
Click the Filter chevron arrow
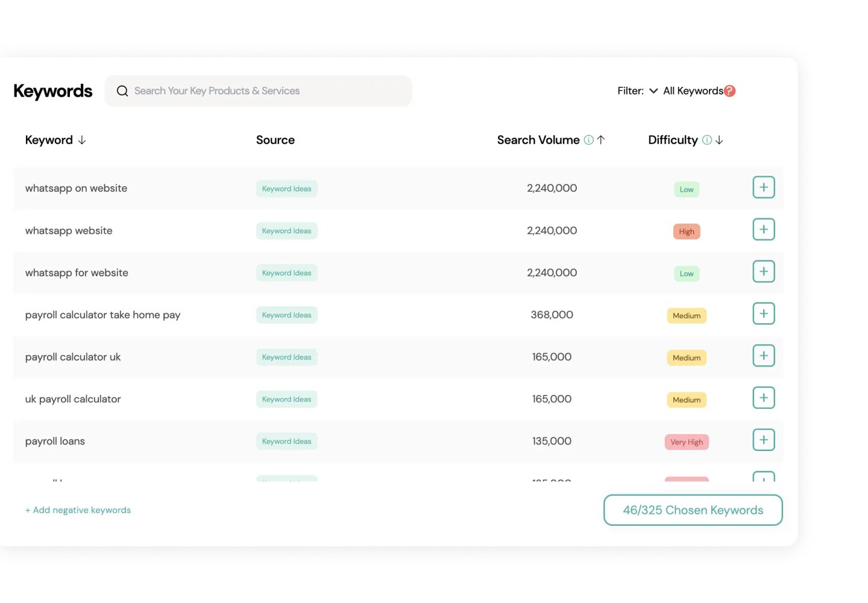pyautogui.click(x=653, y=91)
